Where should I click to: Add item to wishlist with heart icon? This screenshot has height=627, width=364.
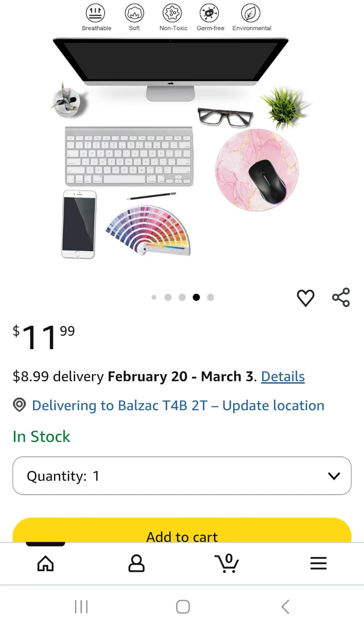[x=305, y=298]
